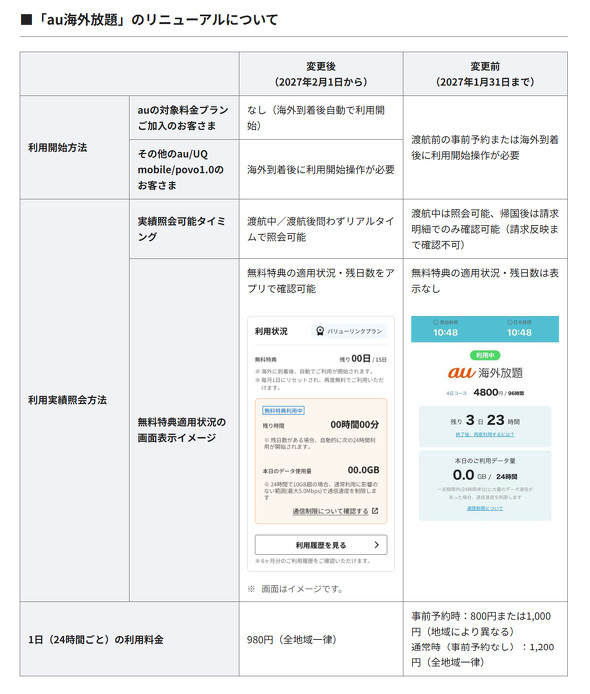590x694 pixels.
Task: Open the 速度制限について link
Action: pyautogui.click(x=485, y=508)
